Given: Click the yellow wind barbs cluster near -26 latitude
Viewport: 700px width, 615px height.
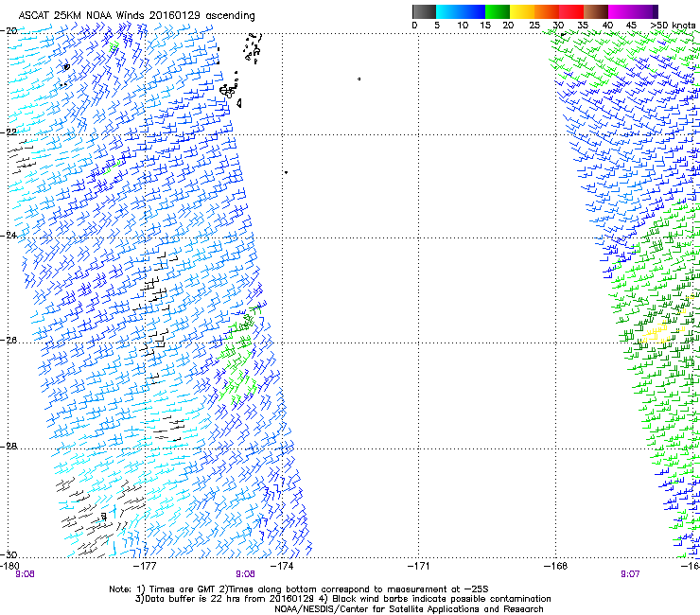Looking at the screenshot, I should coord(656,333).
